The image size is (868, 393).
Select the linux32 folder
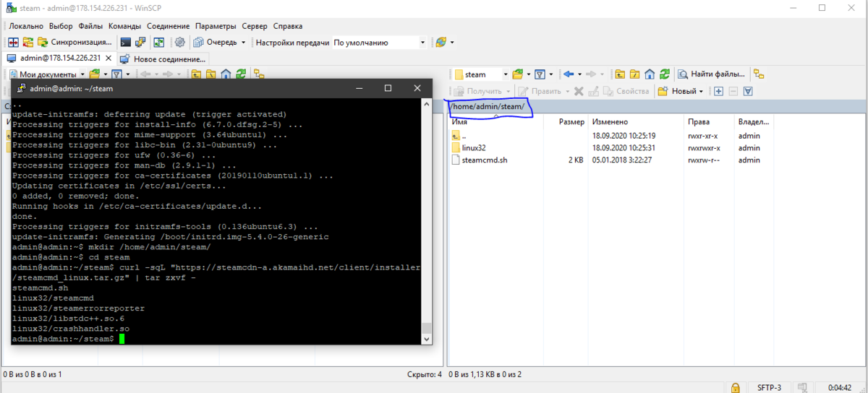click(x=468, y=147)
